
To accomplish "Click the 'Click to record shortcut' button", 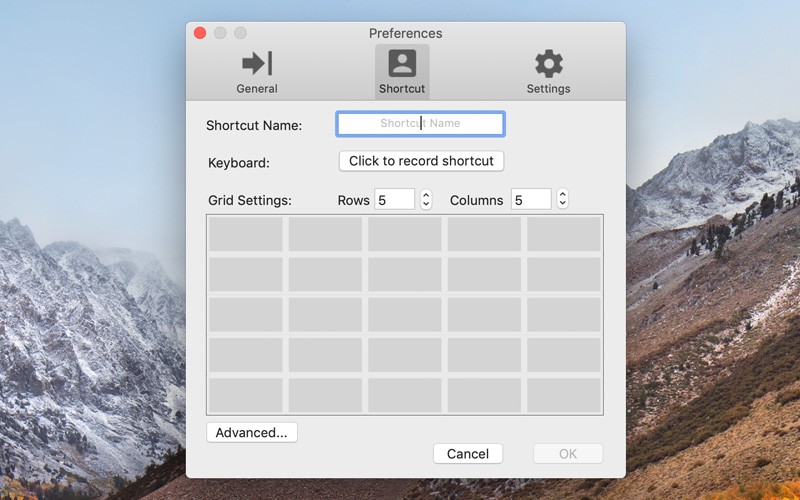I will coord(421,161).
